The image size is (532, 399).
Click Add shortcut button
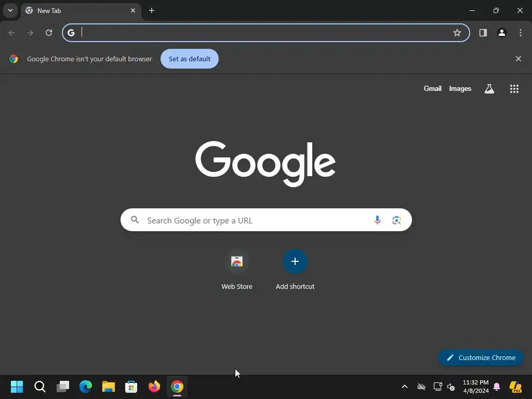coord(295,270)
